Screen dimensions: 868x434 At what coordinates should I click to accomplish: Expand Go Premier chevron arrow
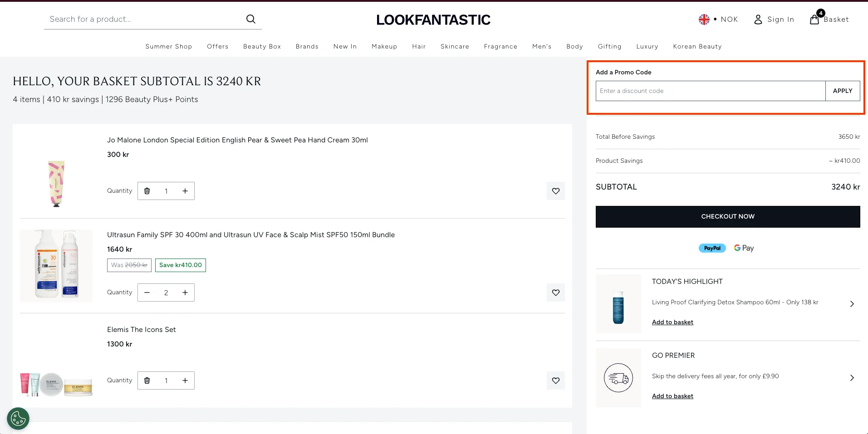click(852, 378)
